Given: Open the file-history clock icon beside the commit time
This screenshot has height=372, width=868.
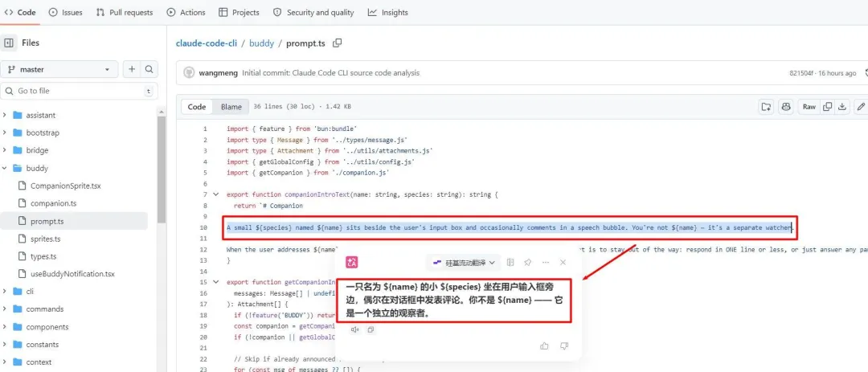Looking at the screenshot, I should (866, 73).
